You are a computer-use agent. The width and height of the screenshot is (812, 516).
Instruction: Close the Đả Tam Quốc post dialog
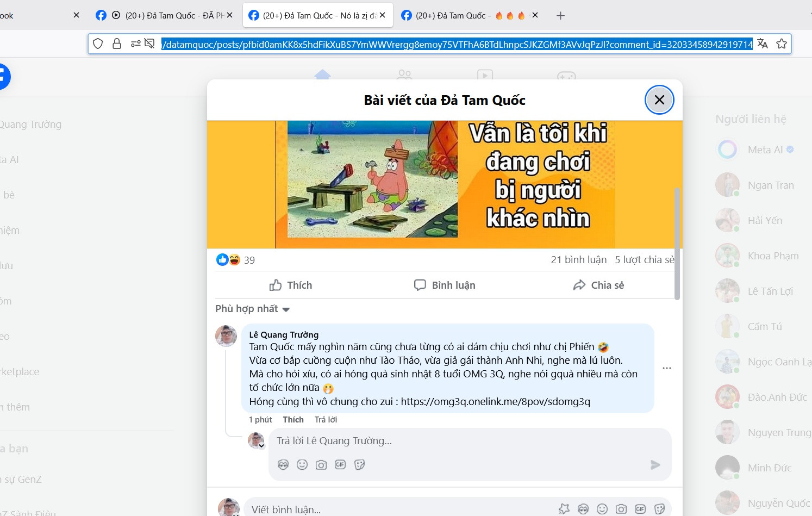pos(659,100)
